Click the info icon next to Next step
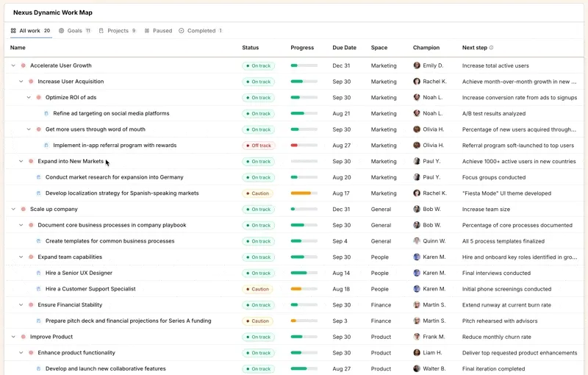Viewport: 588px width, 375px height. (x=492, y=48)
